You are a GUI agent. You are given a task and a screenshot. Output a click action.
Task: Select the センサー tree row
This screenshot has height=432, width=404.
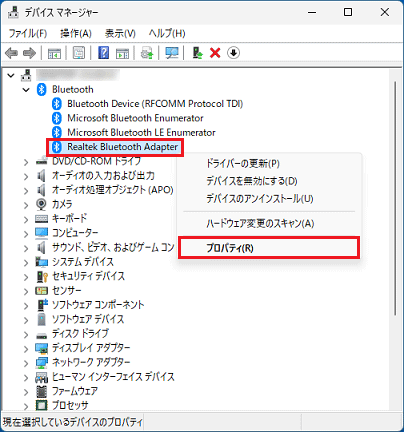(x=67, y=291)
